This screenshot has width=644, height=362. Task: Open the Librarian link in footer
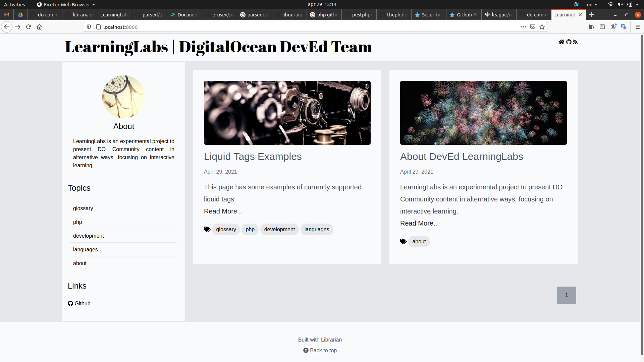[331, 340]
